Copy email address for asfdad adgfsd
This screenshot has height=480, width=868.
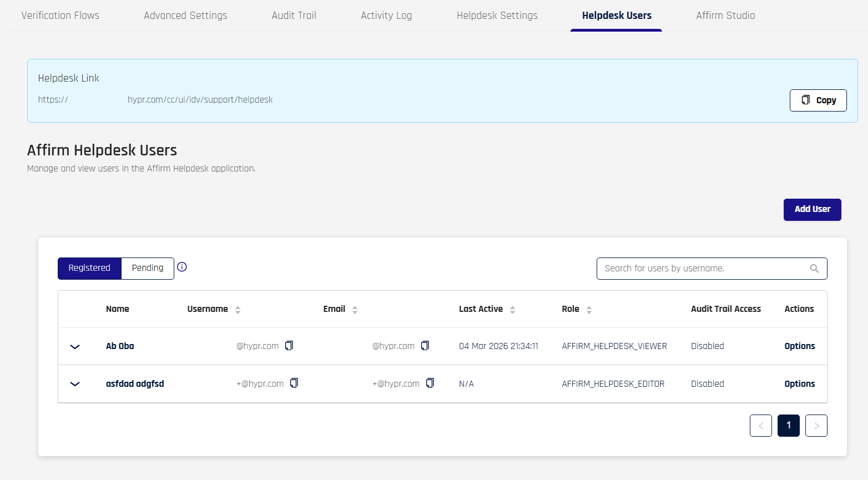430,383
